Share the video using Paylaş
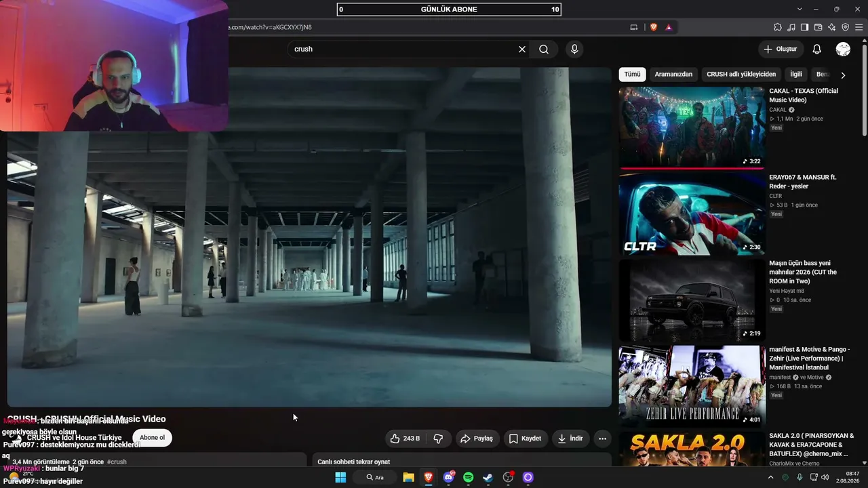This screenshot has height=488, width=868. pos(477,439)
